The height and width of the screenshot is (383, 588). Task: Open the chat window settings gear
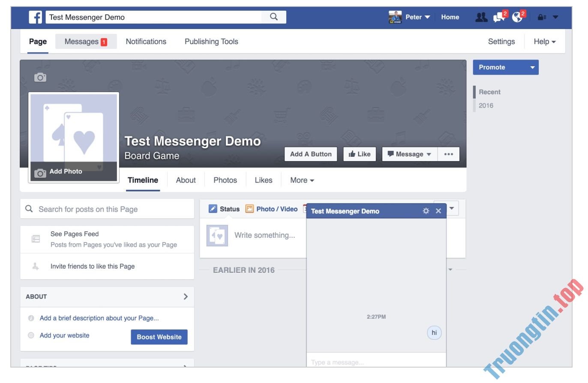426,211
